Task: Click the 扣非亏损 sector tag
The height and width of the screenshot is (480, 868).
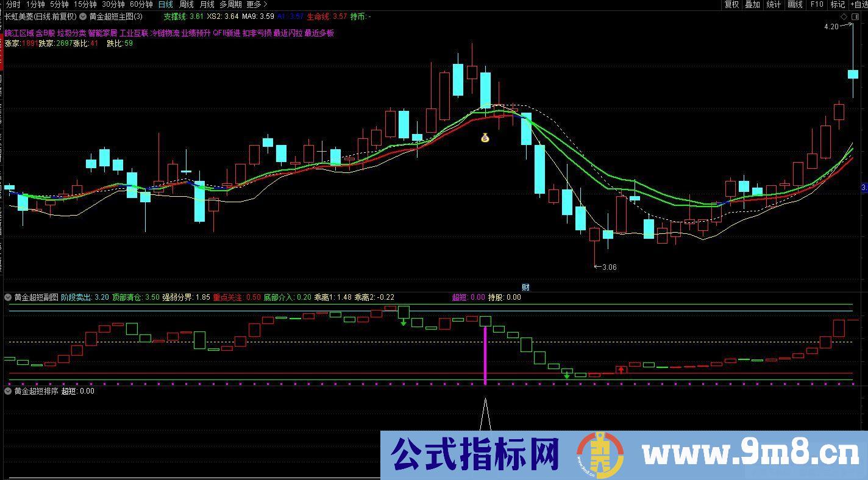Action: [x=257, y=34]
